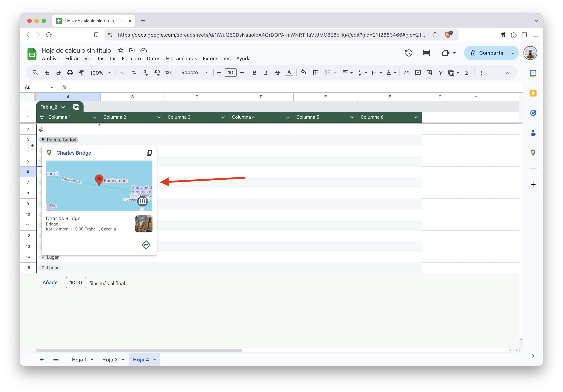Open the Datos menu
Image resolution: width=563 pixels, height=392 pixels.
tap(153, 59)
